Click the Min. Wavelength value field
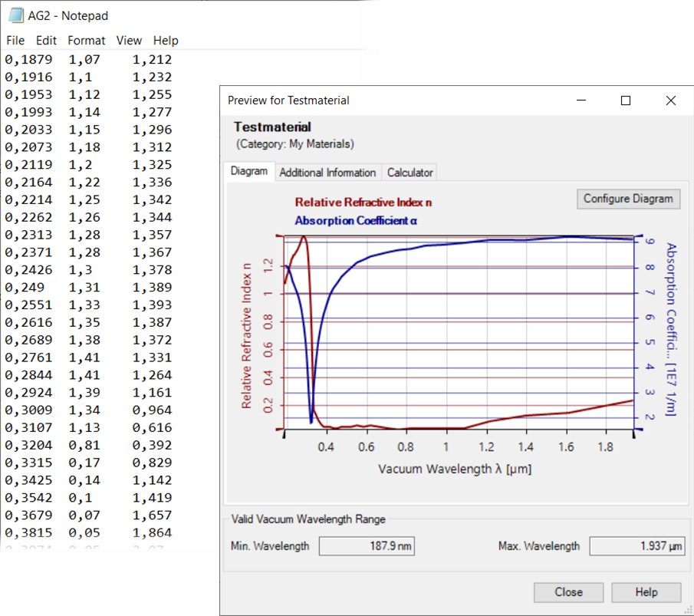 click(367, 545)
